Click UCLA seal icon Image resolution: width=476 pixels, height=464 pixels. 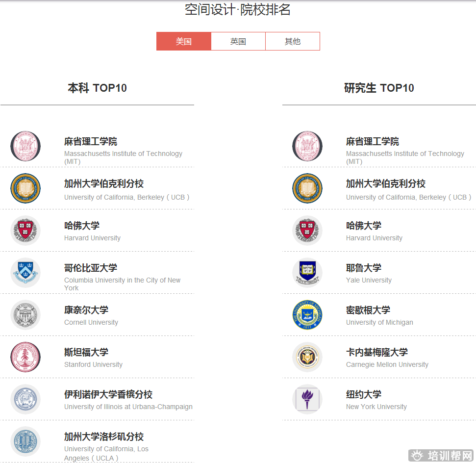[25, 441]
